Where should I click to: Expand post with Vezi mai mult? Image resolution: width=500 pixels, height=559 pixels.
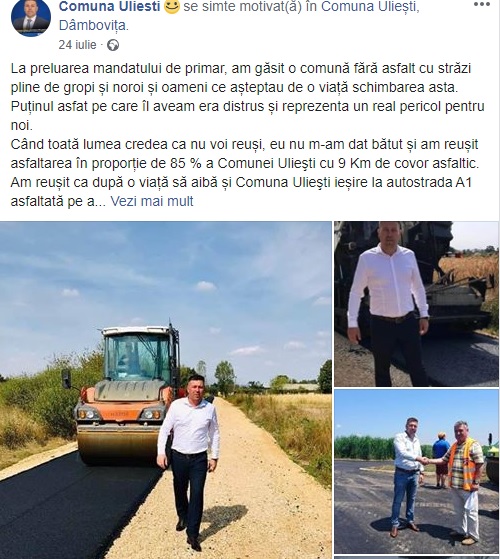(x=152, y=201)
